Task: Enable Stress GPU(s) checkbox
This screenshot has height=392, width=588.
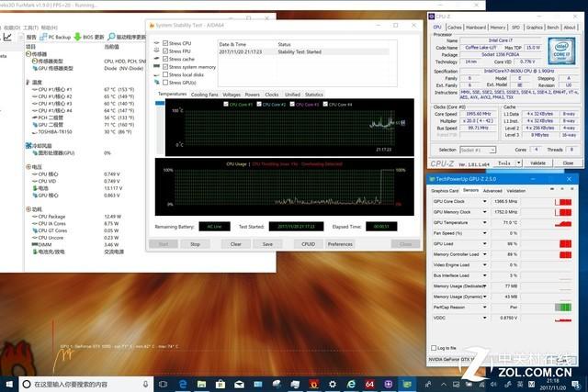Action: [x=165, y=83]
